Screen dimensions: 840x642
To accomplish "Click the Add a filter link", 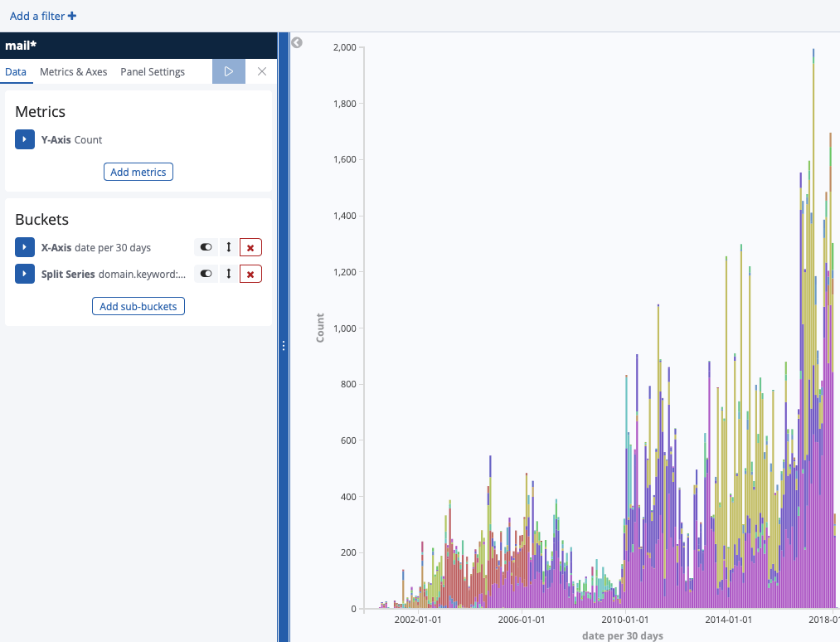I will click(x=43, y=16).
